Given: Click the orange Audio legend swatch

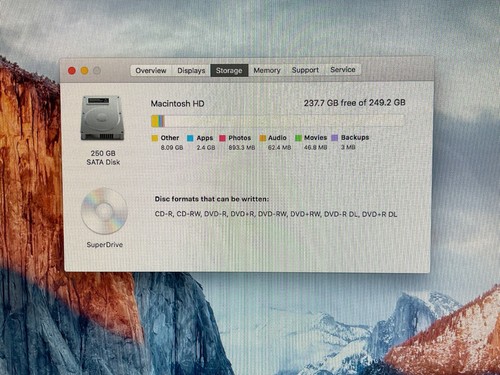Looking at the screenshot, I should click(263, 138).
